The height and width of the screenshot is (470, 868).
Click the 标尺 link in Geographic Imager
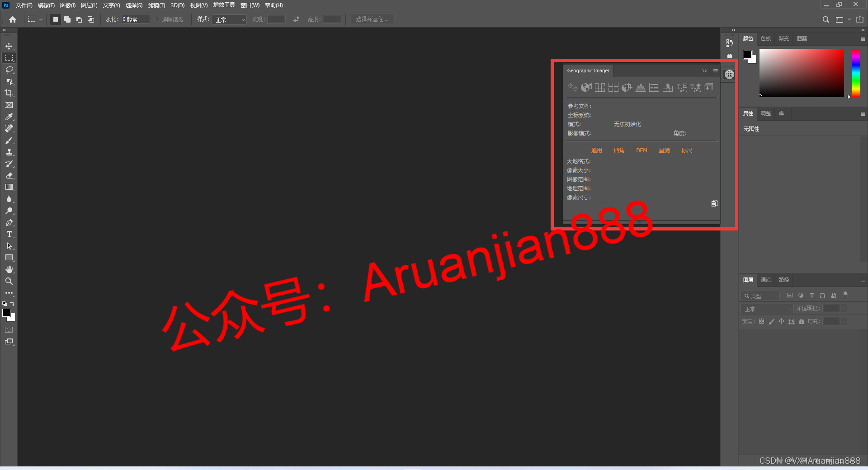click(x=686, y=150)
